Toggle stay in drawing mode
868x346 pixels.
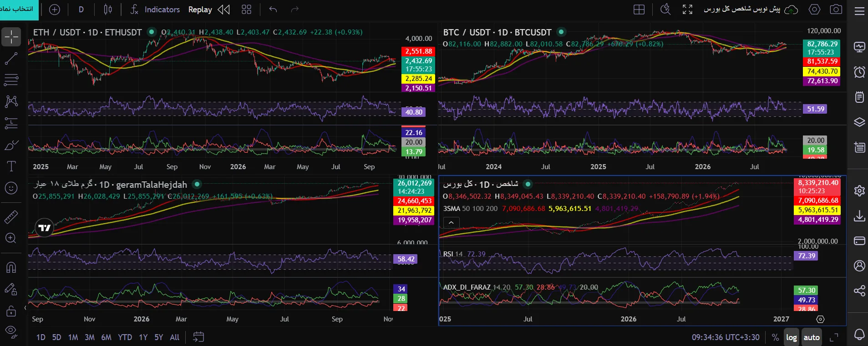pos(11,289)
